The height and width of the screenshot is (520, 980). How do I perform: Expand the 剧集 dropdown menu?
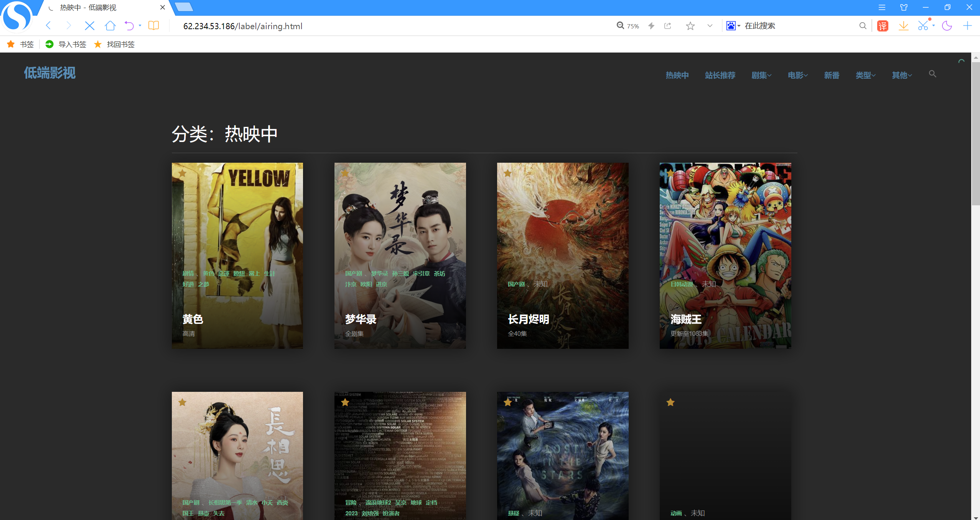pyautogui.click(x=761, y=75)
